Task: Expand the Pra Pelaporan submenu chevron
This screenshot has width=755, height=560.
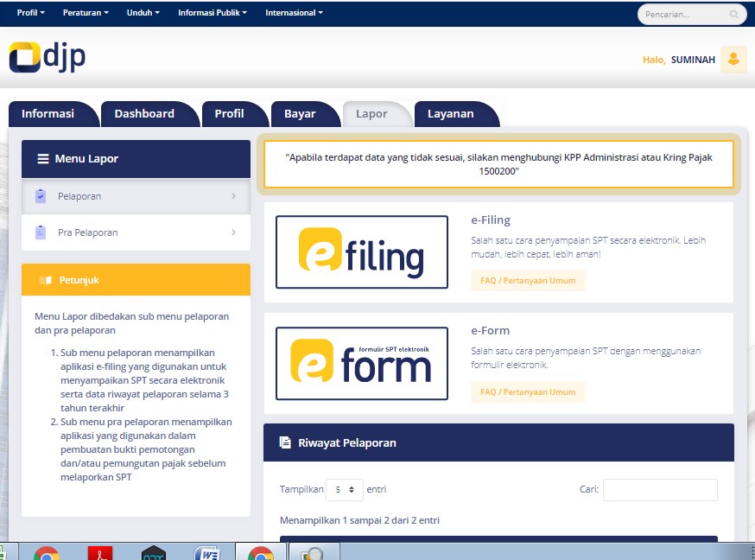Action: [233, 232]
